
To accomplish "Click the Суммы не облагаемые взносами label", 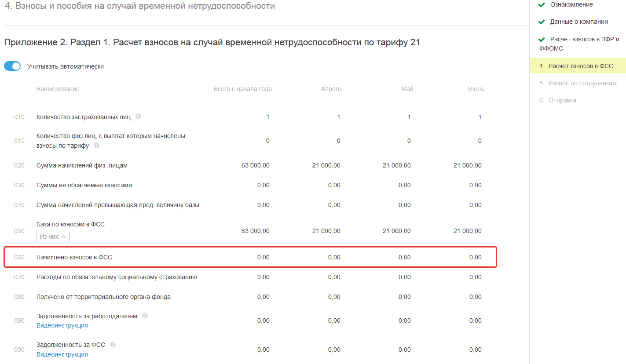I will coord(84,185).
